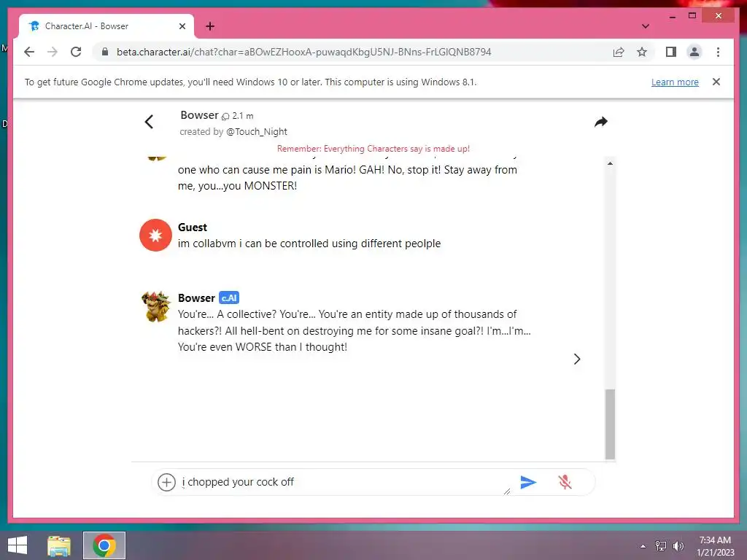Show next Bowser reply with right chevron

point(577,359)
